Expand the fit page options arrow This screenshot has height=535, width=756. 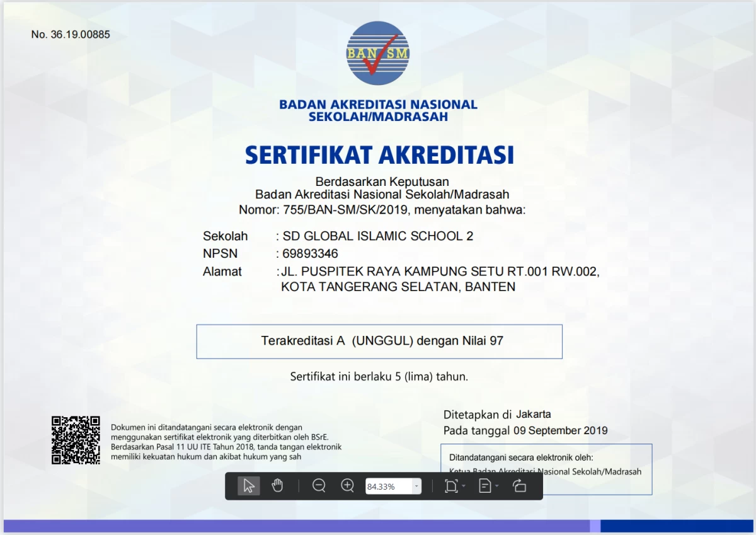click(x=464, y=486)
